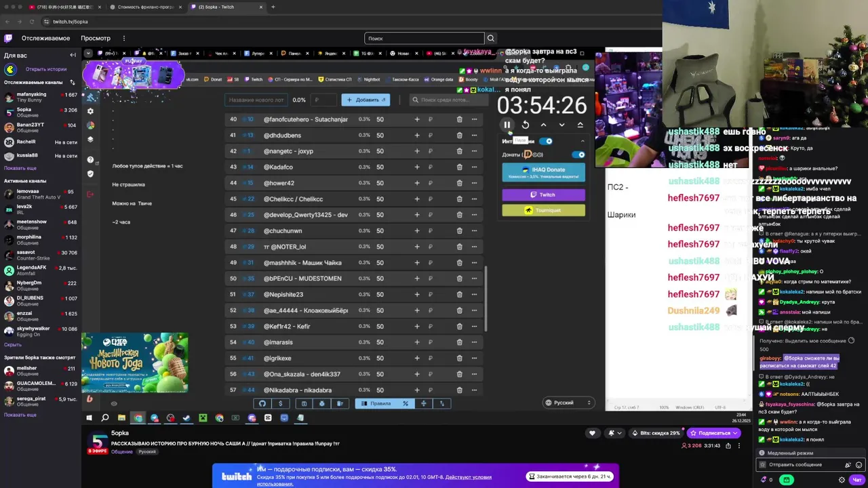Click in the Twitch Поиск search field
Viewport: 868px width, 488px height.
(x=425, y=38)
